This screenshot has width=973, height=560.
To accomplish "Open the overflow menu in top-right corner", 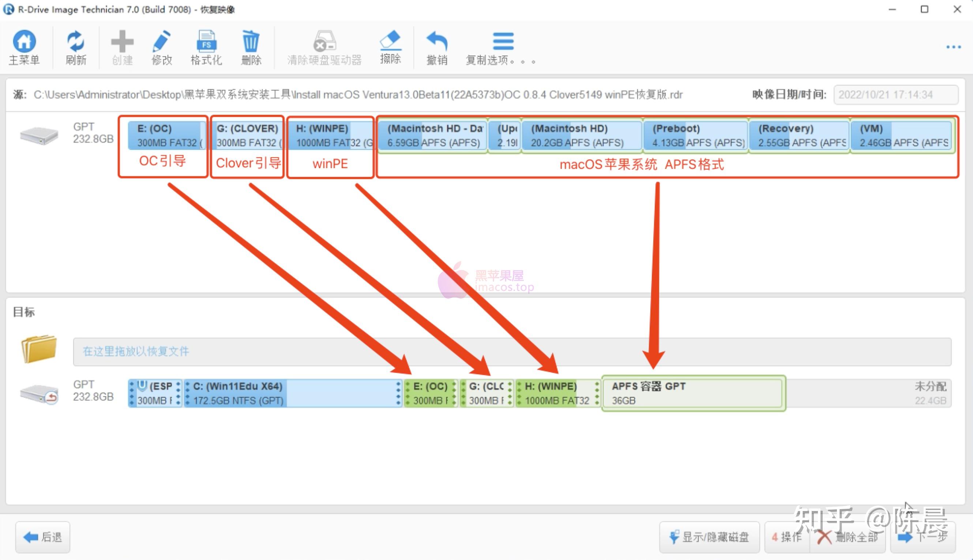I will click(x=953, y=47).
